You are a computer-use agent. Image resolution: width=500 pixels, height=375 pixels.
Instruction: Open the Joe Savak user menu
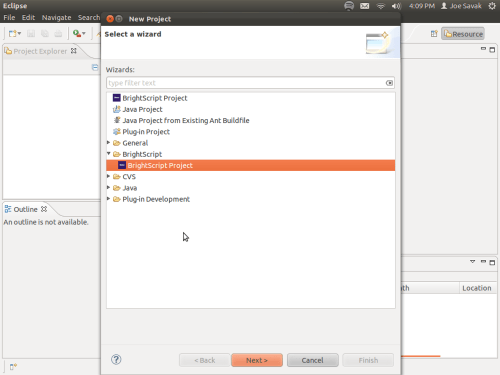click(461, 6)
